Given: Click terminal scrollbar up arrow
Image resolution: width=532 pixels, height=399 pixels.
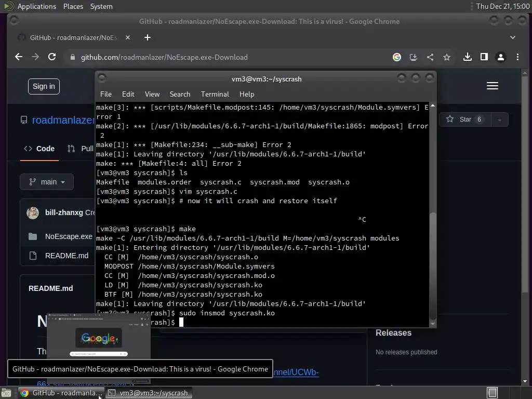Looking at the screenshot, I should pos(433,106).
